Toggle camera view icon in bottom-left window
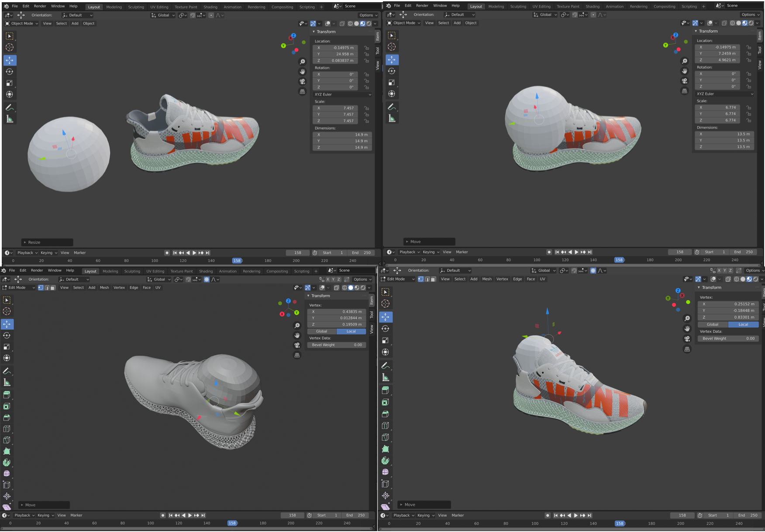Image resolution: width=765 pixels, height=532 pixels. tap(297, 345)
